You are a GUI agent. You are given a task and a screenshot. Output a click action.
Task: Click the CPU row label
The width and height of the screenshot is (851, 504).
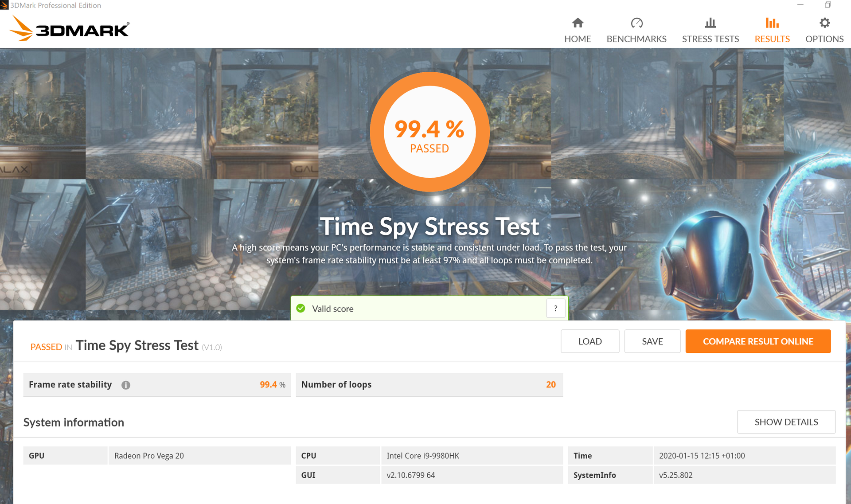coord(308,456)
